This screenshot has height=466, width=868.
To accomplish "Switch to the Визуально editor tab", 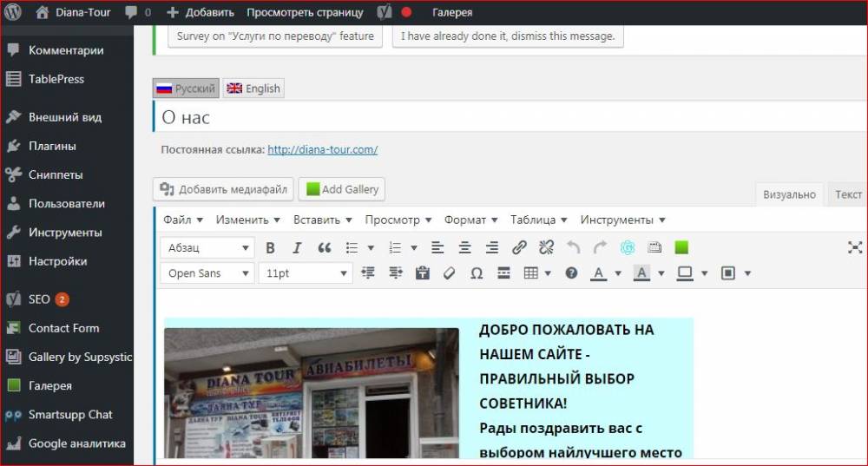I will click(789, 194).
